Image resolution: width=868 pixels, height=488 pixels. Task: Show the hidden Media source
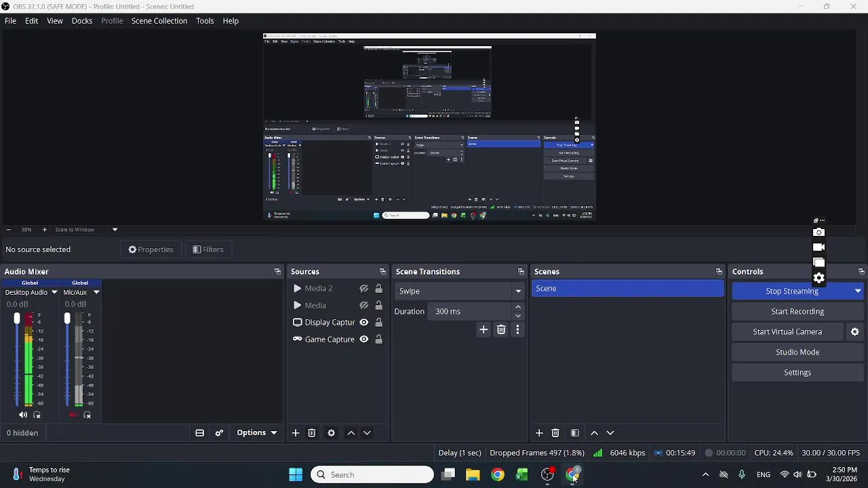click(x=364, y=306)
